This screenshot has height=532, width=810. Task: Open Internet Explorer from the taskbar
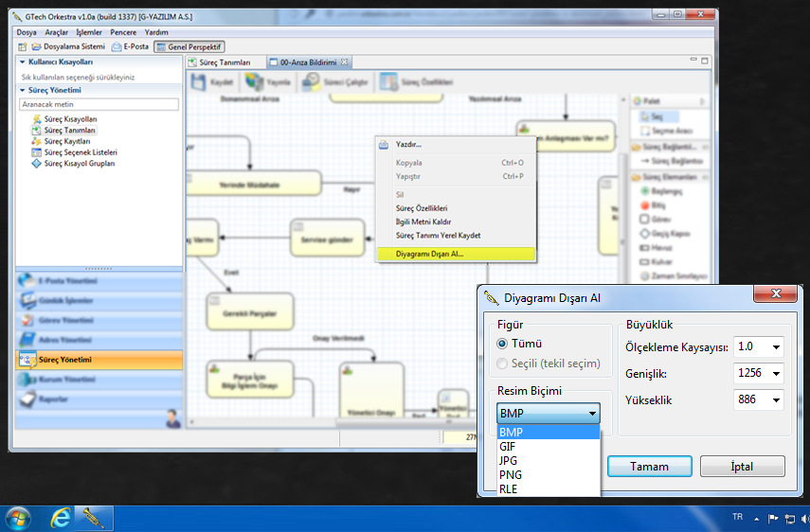pos(61,518)
